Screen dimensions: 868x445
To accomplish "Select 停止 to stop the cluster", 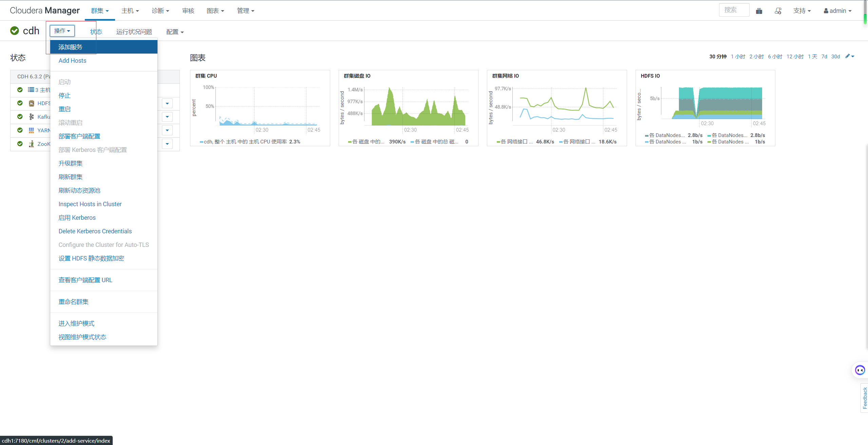I will pos(104,96).
